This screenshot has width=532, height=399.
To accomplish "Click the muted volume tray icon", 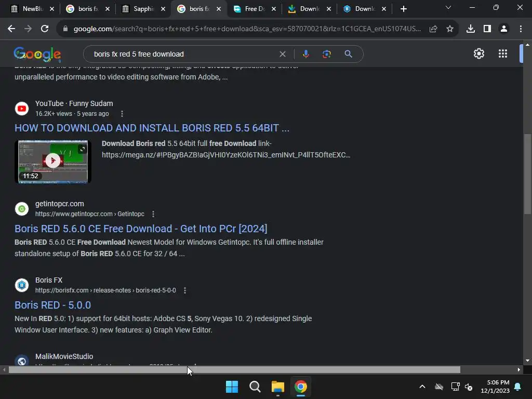I will coord(469,387).
